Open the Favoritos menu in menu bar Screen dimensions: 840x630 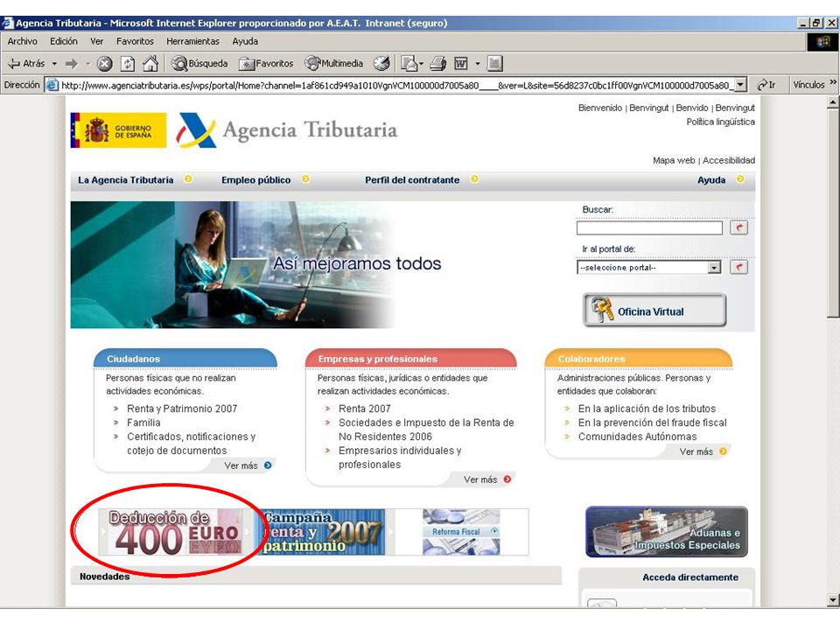(135, 41)
